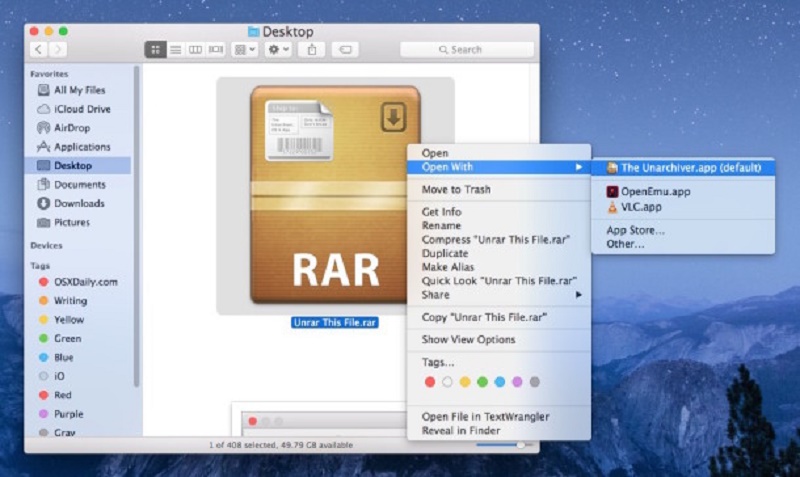
Task: Apply the blue tag color dot
Action: tap(499, 382)
